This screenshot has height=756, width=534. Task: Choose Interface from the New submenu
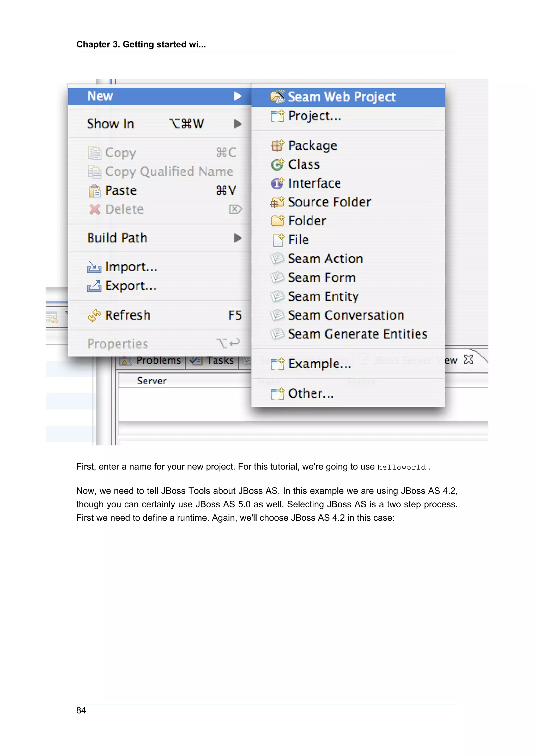tap(348, 183)
